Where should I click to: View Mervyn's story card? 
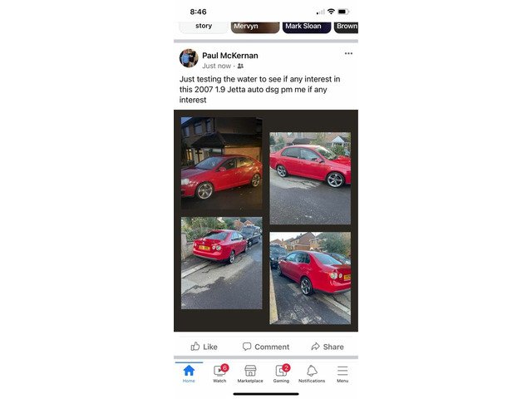(255, 27)
